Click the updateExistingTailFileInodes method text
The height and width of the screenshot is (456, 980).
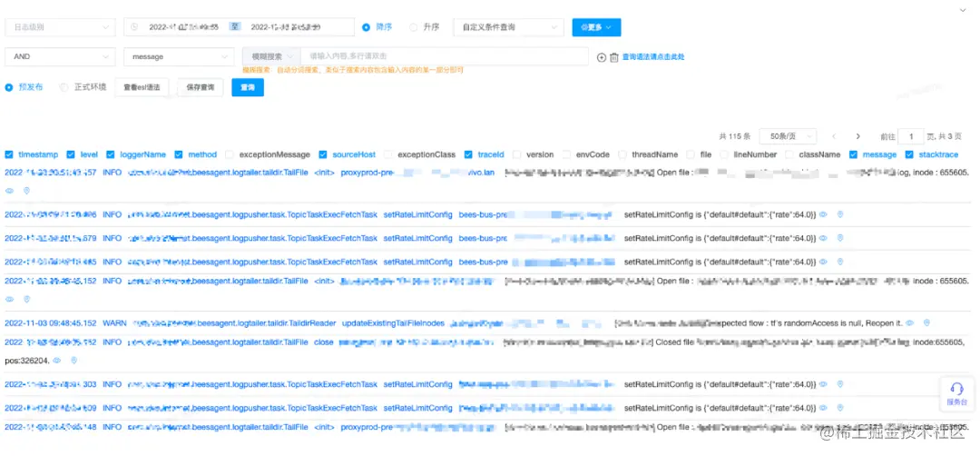[393, 323]
